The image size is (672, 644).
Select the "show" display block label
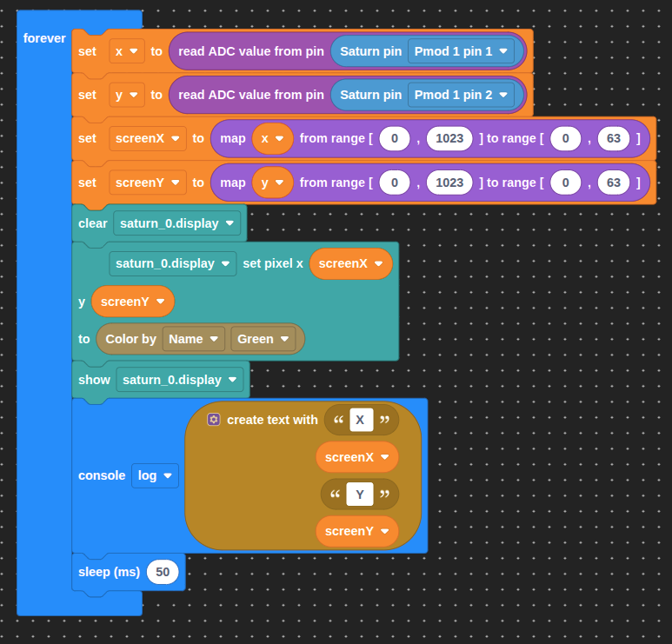point(94,380)
